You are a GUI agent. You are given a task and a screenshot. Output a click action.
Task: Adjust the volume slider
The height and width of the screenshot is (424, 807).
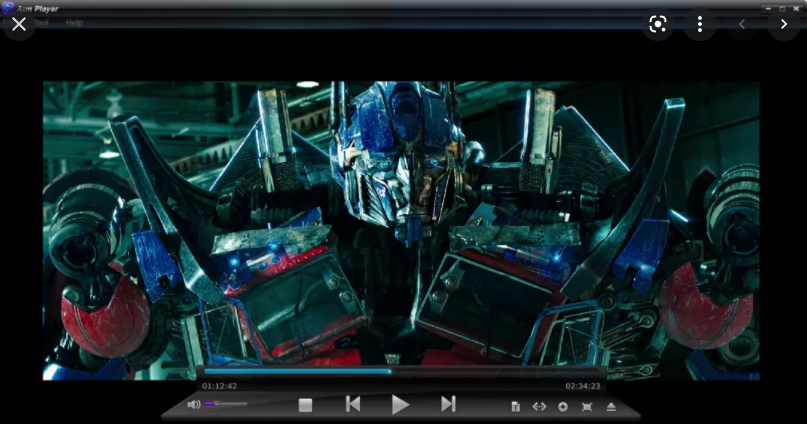coord(226,404)
